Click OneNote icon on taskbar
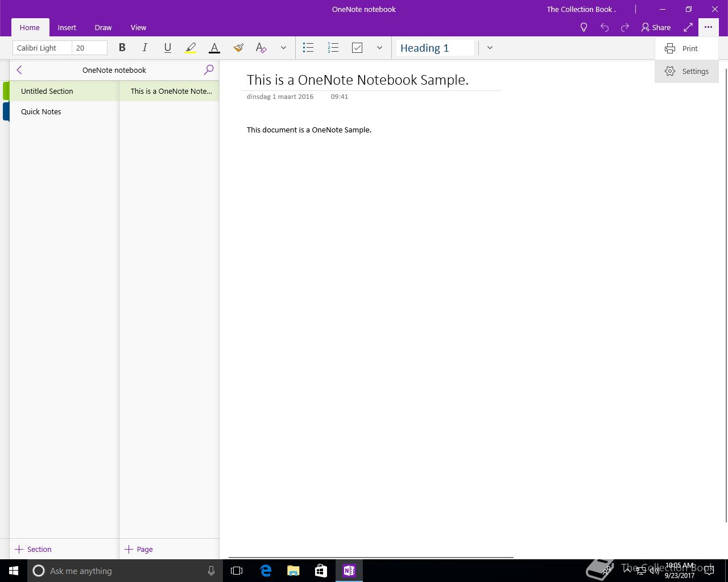This screenshot has height=582, width=728. coord(349,571)
